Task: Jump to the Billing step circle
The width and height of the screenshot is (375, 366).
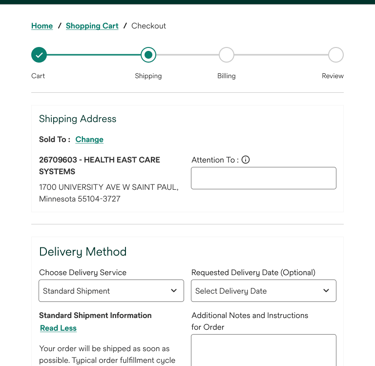Action: [226, 55]
